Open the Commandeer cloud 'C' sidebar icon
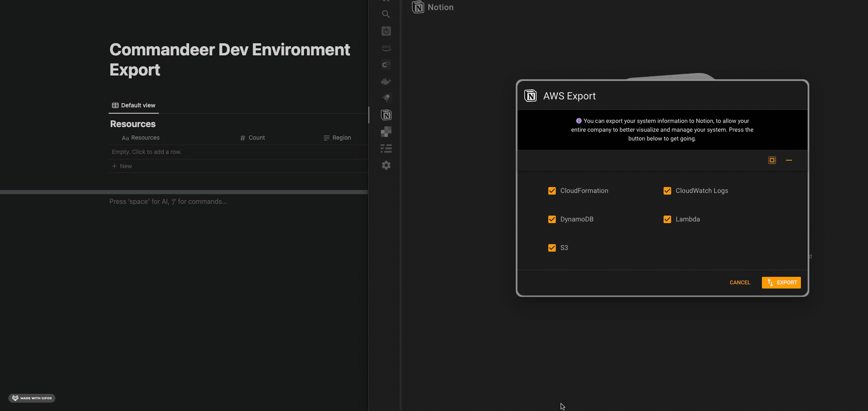Viewport: 868px width, 411px height. tap(386, 65)
